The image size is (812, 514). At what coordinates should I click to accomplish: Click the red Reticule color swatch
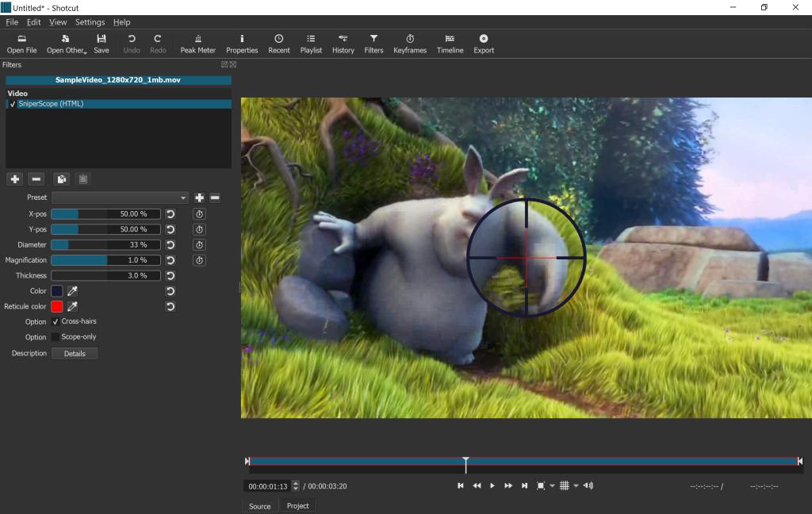coord(57,307)
